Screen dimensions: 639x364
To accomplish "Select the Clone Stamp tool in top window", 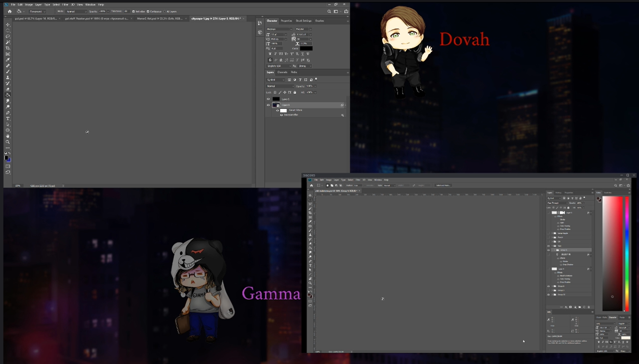I will click(x=8, y=78).
